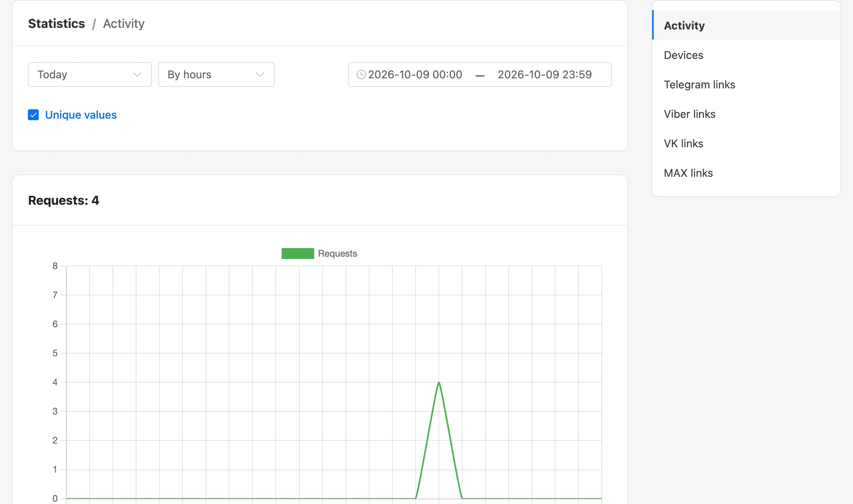This screenshot has height=504, width=853.
Task: Toggle the Unique values checkbox
Action: pos(33,115)
